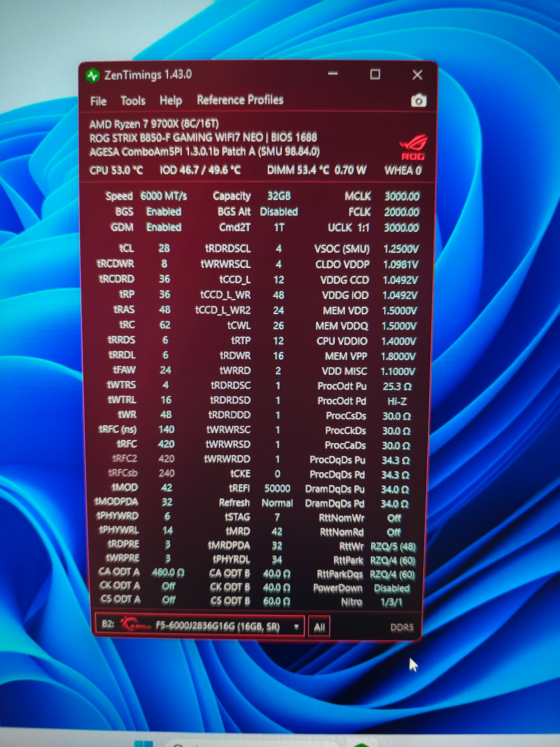This screenshot has width=560, height=747.
Task: Select the ROG STRIX B850-F motherboard line
Action: click(203, 138)
